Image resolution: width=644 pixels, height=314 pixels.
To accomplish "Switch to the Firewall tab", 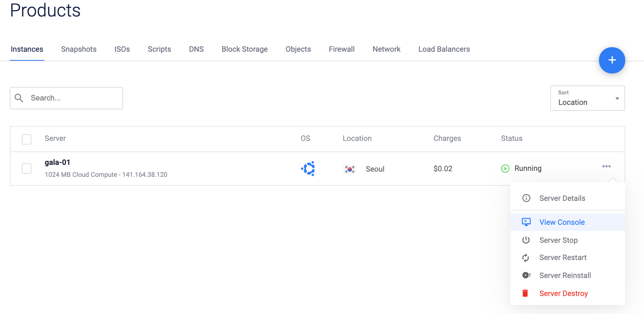I will [x=342, y=49].
